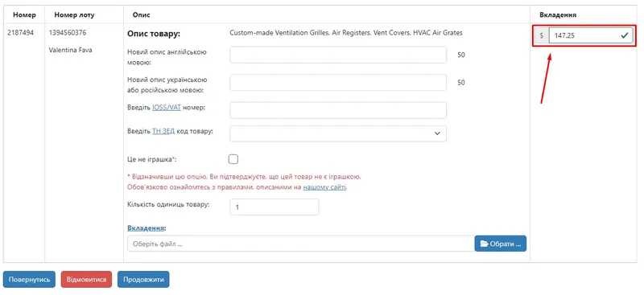Image resolution: width=644 pixels, height=295 pixels.
Task: Click the folder icon on Обрати button
Action: pos(484,244)
